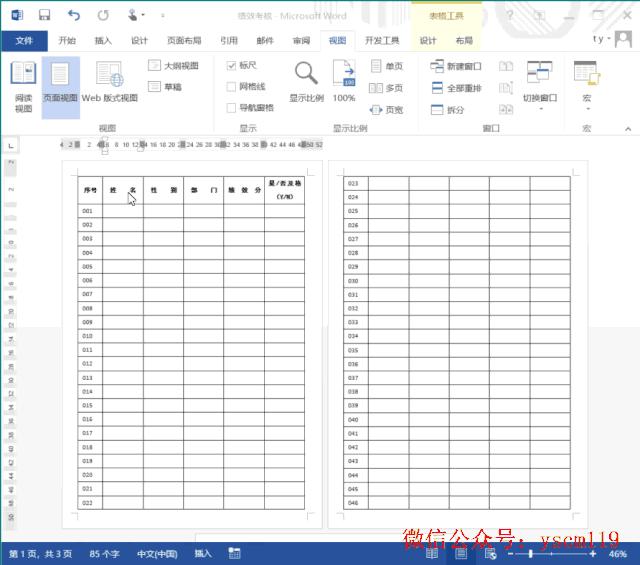The image size is (640, 565).
Task: Open the 页面布局 tab
Action: tap(184, 40)
